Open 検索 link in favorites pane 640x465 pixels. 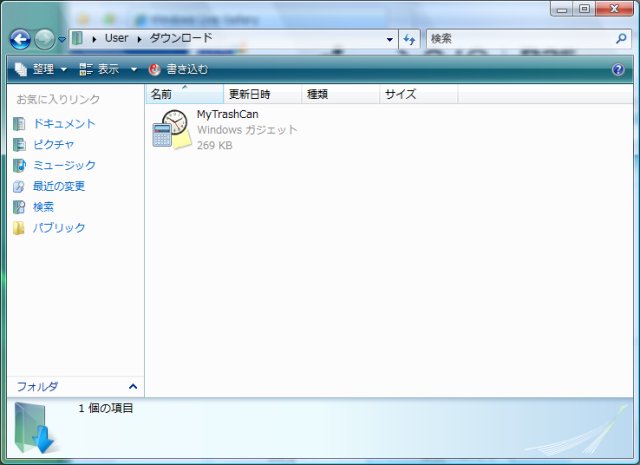coord(43,207)
